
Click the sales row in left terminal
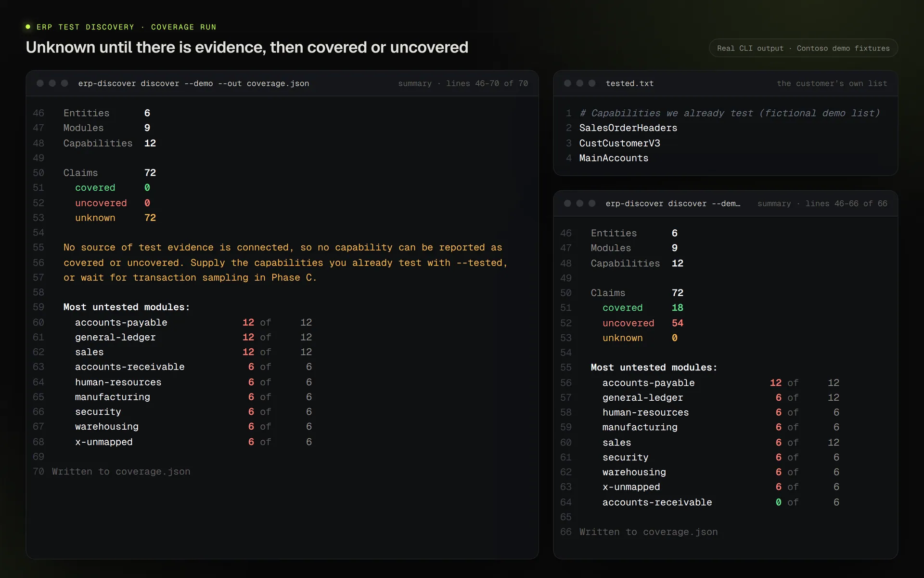[x=193, y=352]
